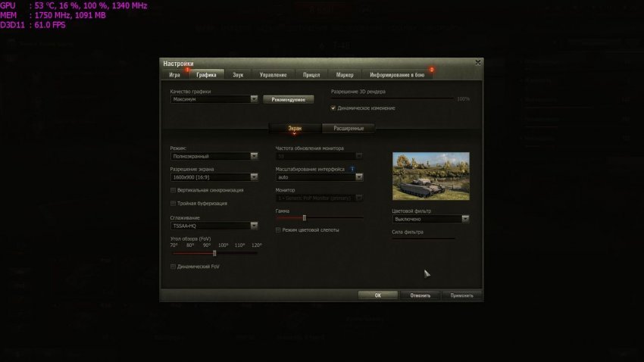Viewport: 644px width, 362px height.
Task: Click the 120° FoV label
Action: point(257,245)
